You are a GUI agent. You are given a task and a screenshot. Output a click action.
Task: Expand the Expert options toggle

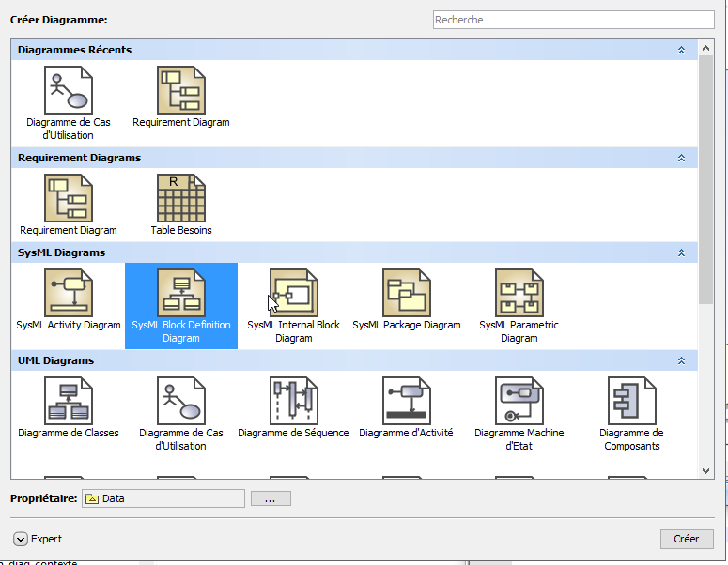pos(21,539)
